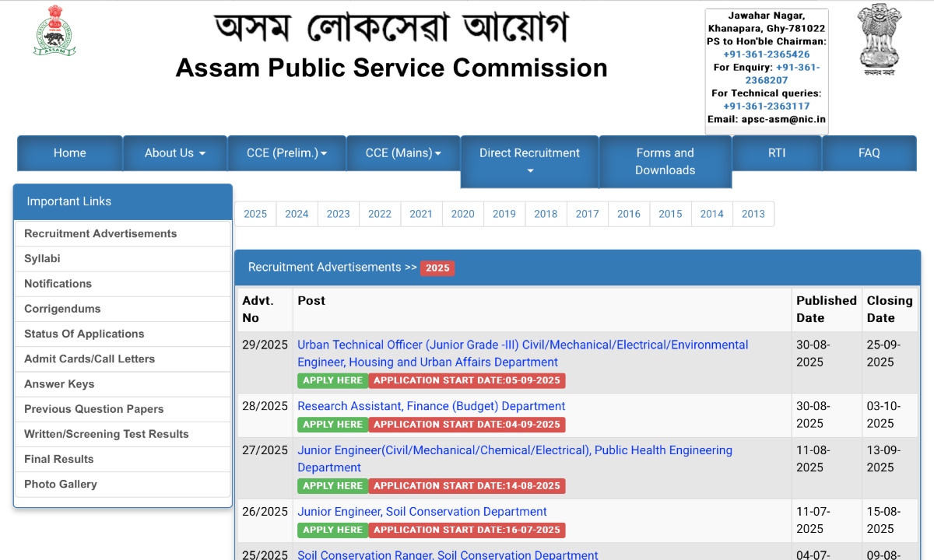
Task: Expand the CCE (Mains) dropdown
Action: point(403,153)
